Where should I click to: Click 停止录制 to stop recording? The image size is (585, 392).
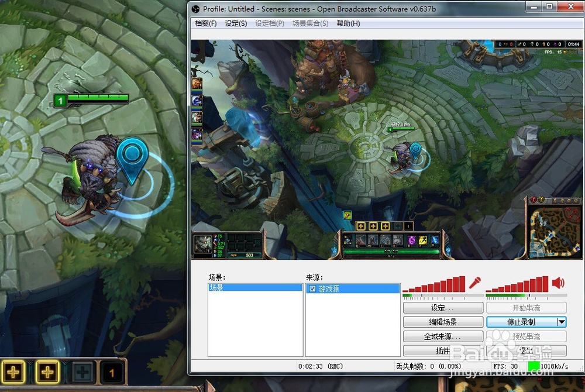521,322
